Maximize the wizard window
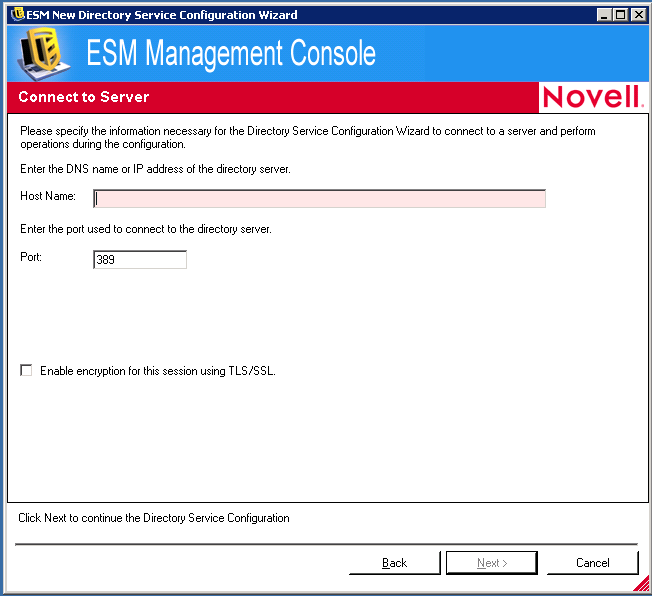652x596 pixels. 620,15
